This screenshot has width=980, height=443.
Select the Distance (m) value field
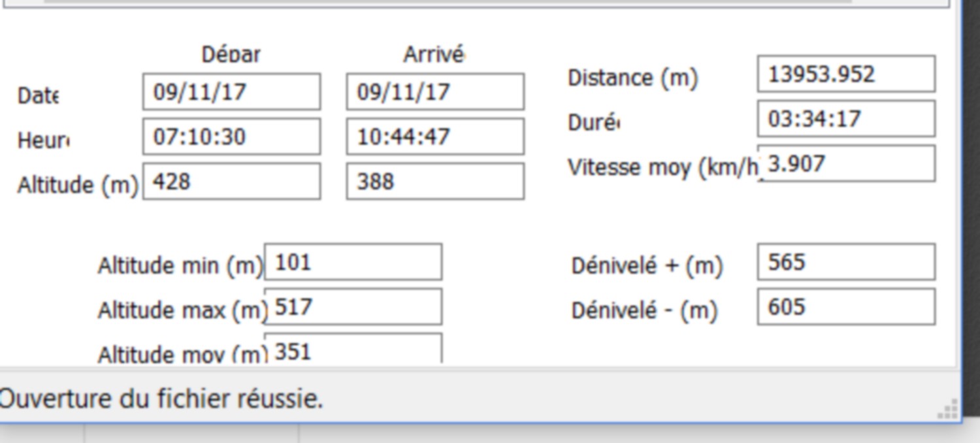pos(846,74)
